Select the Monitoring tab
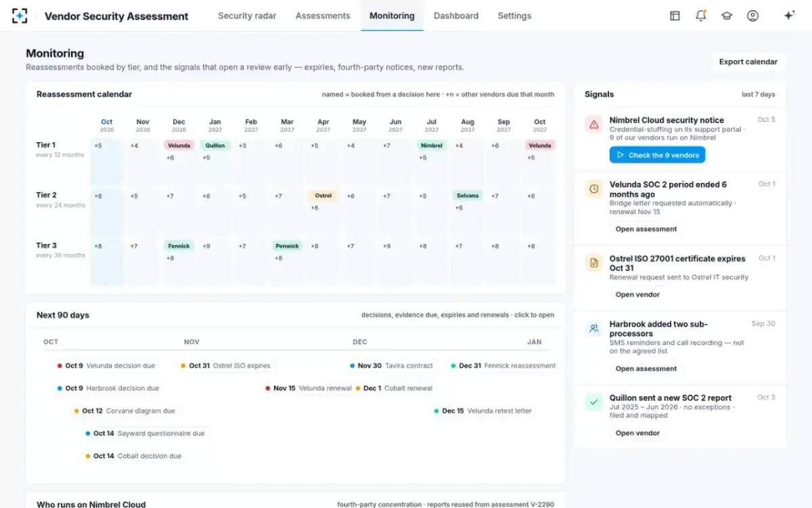The width and height of the screenshot is (812, 508). pos(392,16)
